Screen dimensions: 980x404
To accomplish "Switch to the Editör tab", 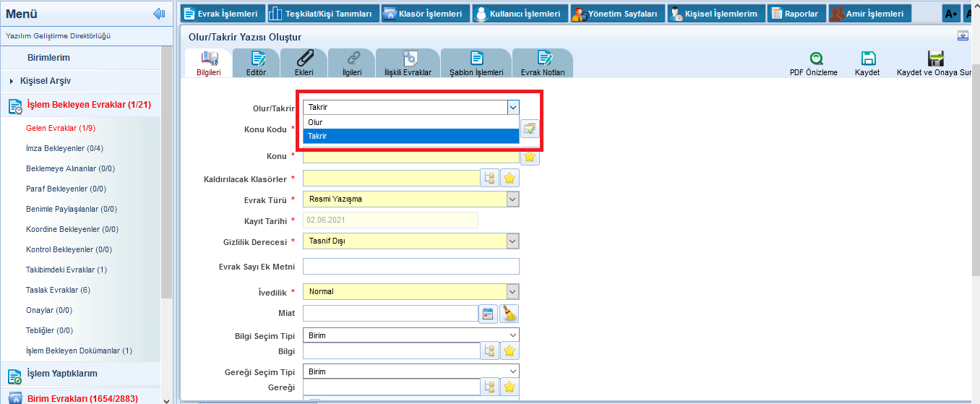I will [256, 64].
